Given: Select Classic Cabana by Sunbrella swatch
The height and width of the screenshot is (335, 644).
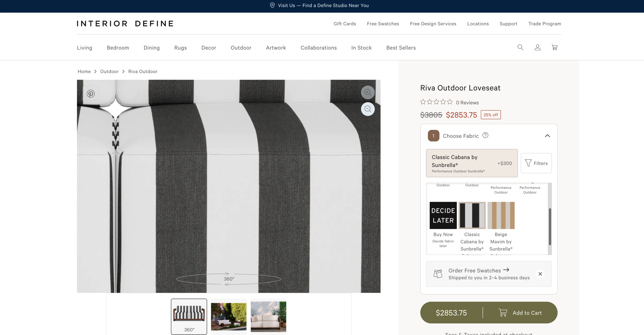Looking at the screenshot, I should pos(472,215).
